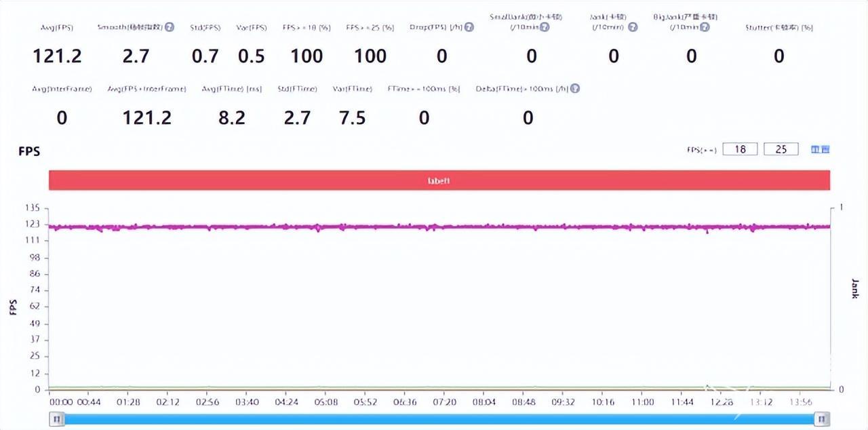The width and height of the screenshot is (868, 430).
Task: Open the BigJank help icon
Action: coord(705,28)
